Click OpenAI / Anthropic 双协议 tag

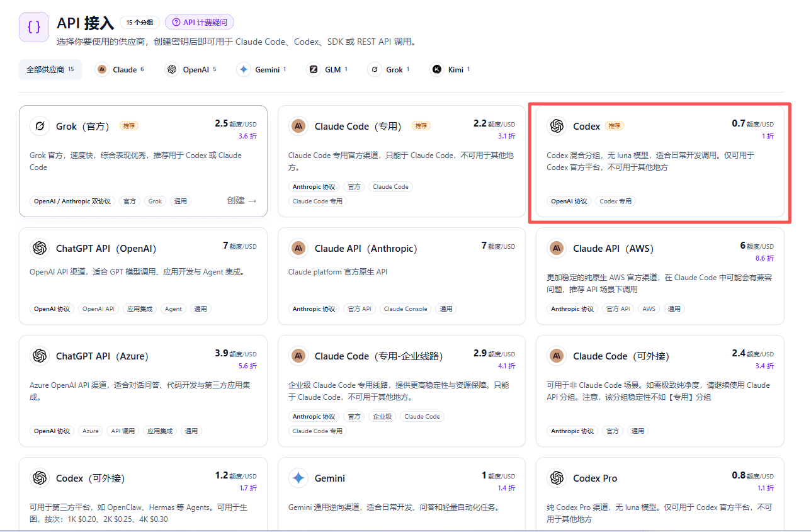click(72, 201)
